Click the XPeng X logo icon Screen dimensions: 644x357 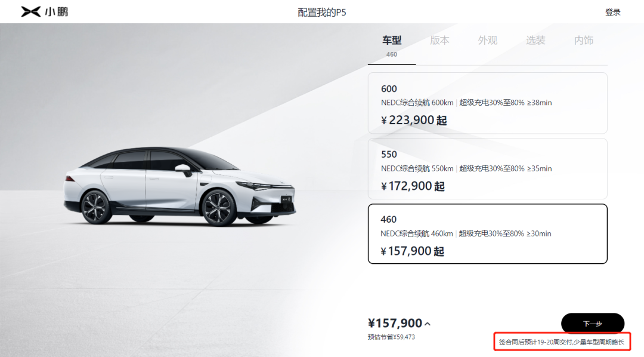31,11
